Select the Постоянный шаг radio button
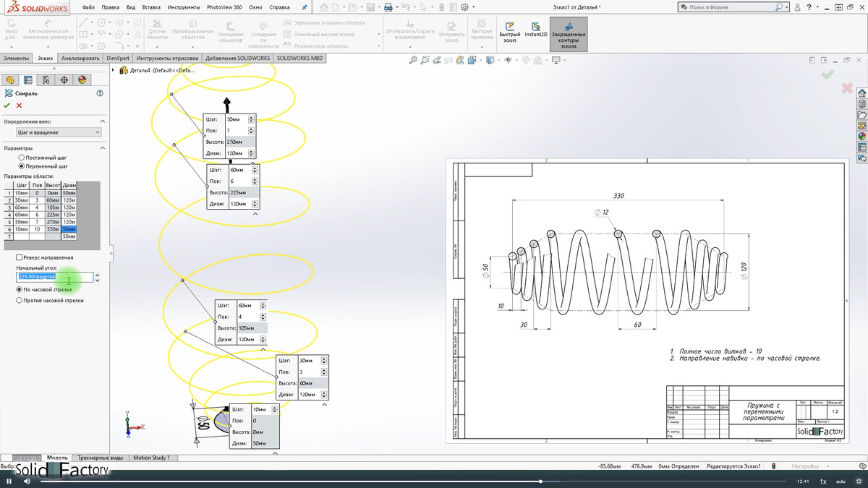Viewport: 868px width, 488px height. [x=22, y=157]
